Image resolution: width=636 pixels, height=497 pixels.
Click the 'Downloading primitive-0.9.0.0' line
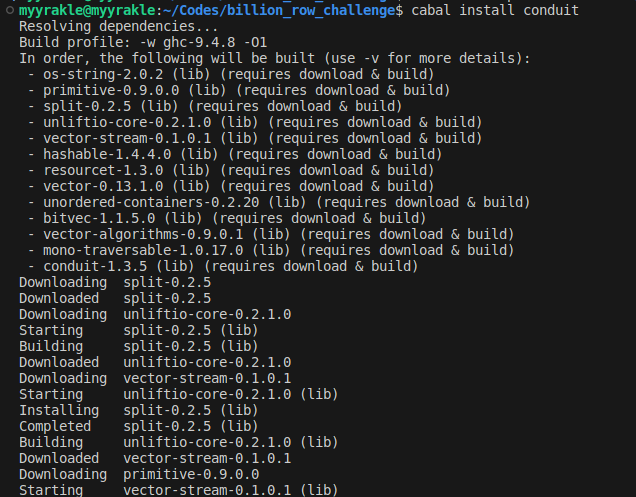pyautogui.click(x=139, y=474)
